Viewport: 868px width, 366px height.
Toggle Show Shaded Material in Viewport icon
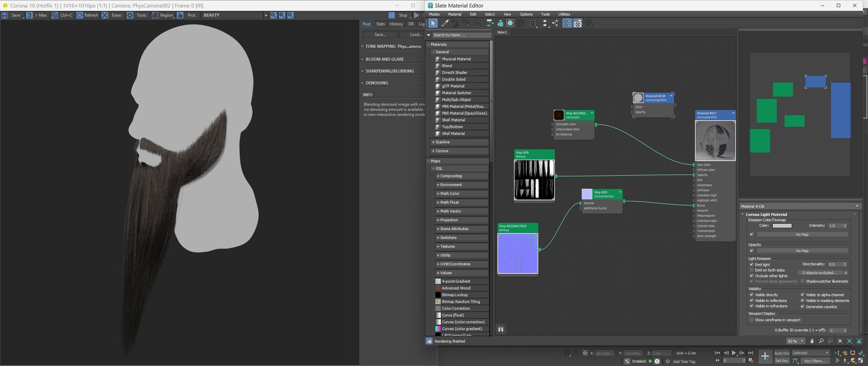510,23
